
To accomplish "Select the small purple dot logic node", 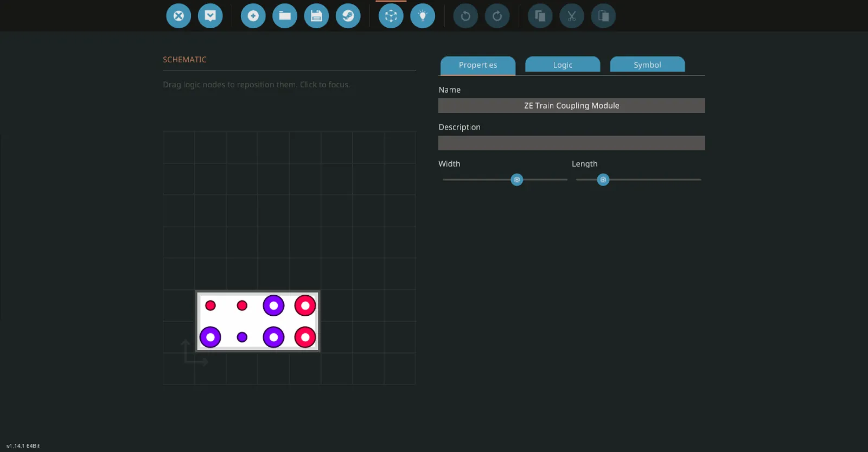I will (x=242, y=338).
